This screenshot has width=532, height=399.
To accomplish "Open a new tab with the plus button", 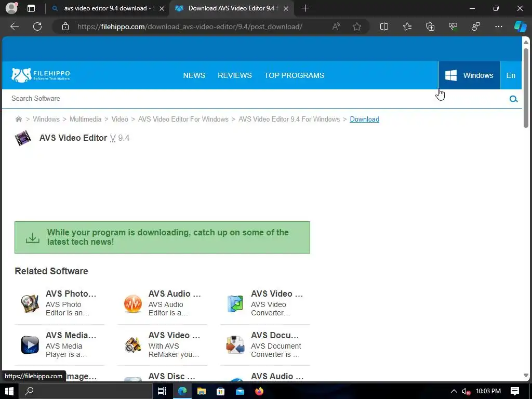I will click(305, 8).
